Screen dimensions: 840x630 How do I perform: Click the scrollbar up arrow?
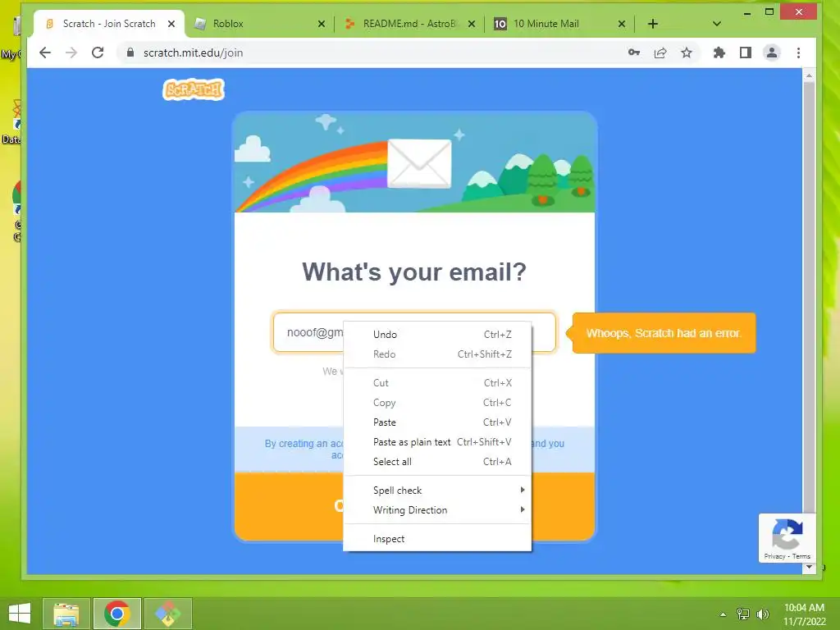coord(809,75)
